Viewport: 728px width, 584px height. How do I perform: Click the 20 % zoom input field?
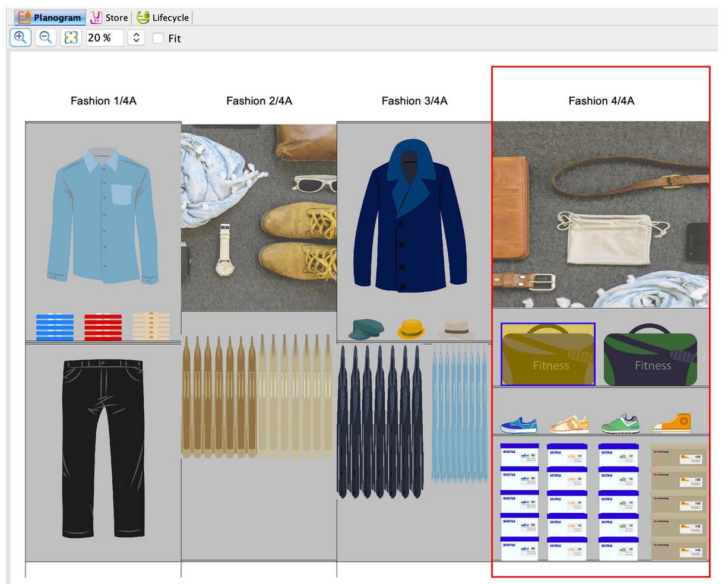pyautogui.click(x=104, y=38)
